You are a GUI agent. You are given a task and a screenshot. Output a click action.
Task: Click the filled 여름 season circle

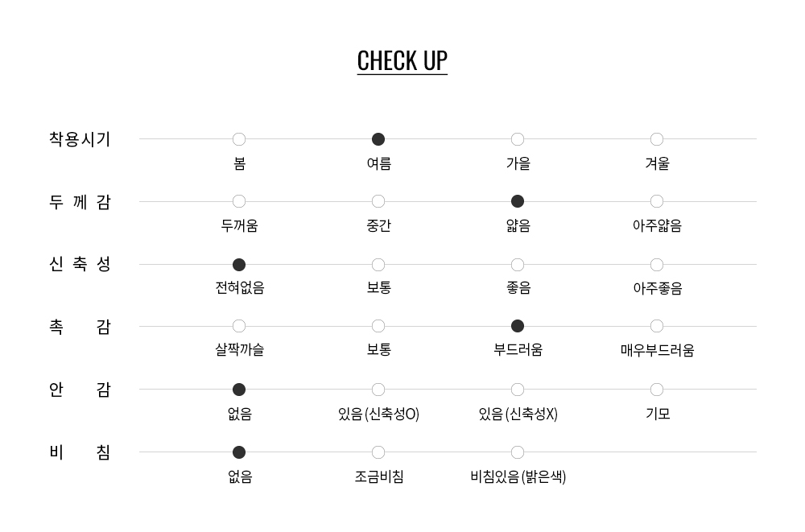378,139
